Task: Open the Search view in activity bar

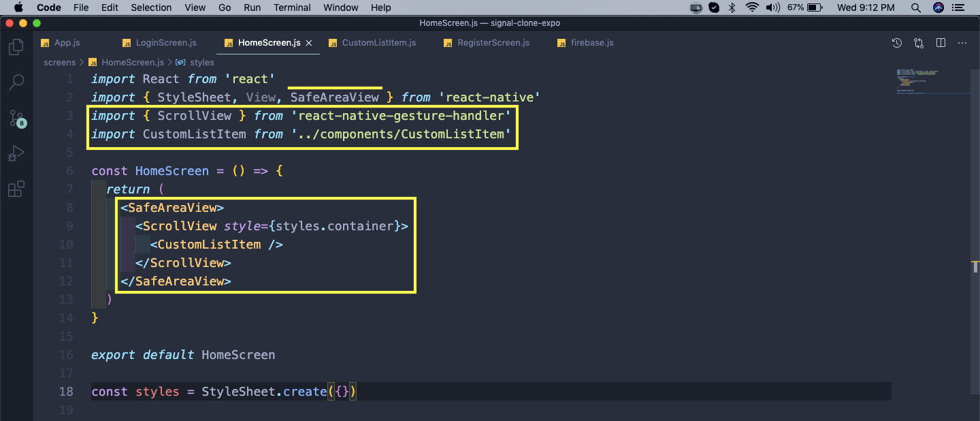Action: click(16, 82)
